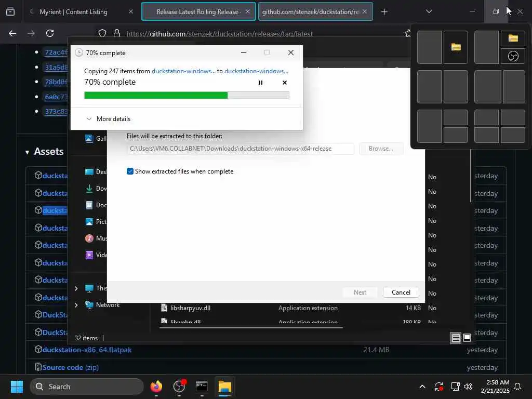Viewport: 532px width, 399px height.
Task: Open Pictures in Explorer sidebar
Action: tap(96, 222)
